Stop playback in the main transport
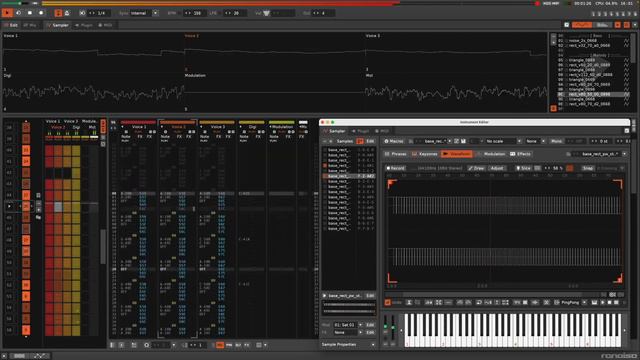The width and height of the screenshot is (640, 360). point(30,13)
